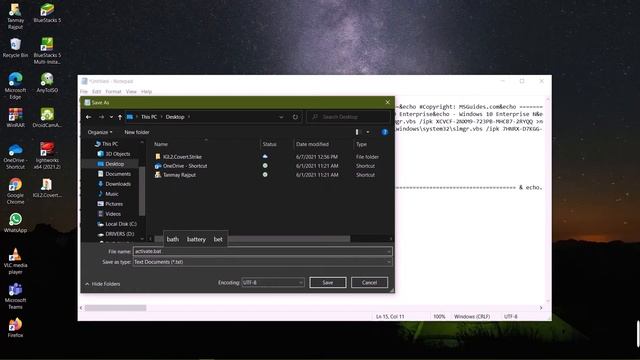This screenshot has width=640, height=360.
Task: Select Music in navigation tree
Action: click(112, 194)
